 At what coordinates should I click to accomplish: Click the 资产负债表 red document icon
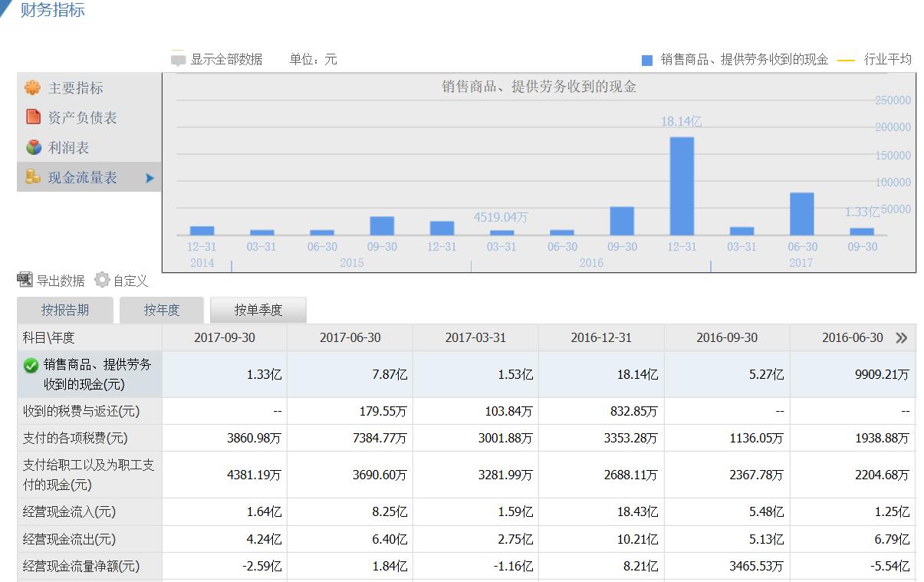(33, 117)
